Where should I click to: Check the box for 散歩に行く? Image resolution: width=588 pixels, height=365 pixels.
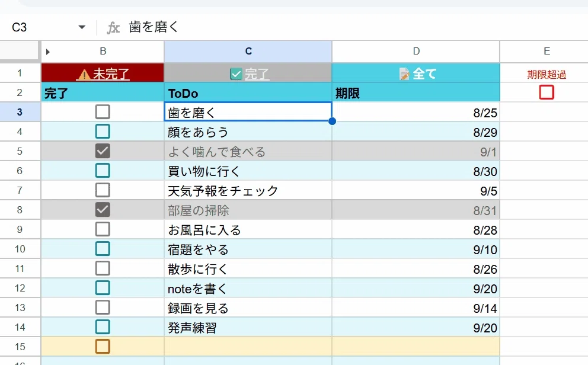(x=103, y=268)
